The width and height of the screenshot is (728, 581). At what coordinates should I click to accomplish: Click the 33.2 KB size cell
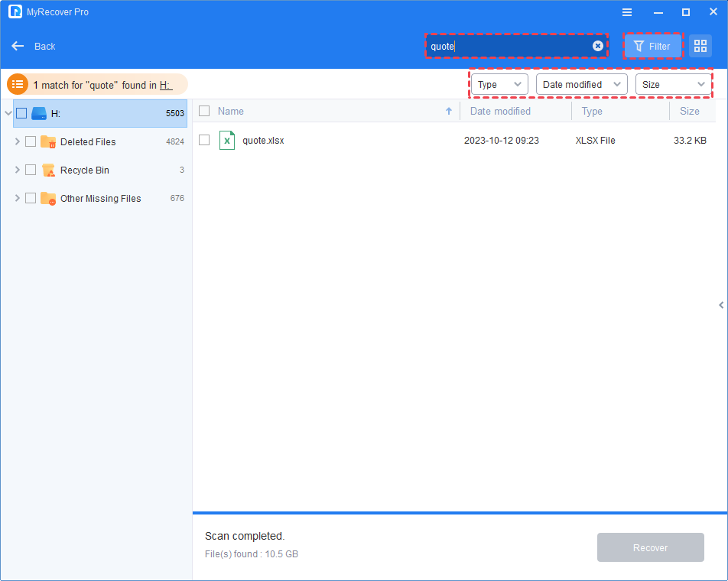690,140
